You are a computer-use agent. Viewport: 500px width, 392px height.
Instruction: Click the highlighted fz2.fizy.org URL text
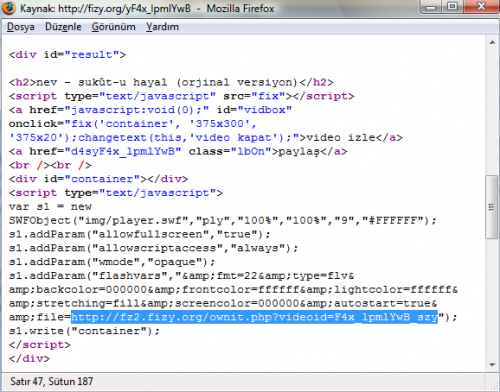[x=254, y=317]
